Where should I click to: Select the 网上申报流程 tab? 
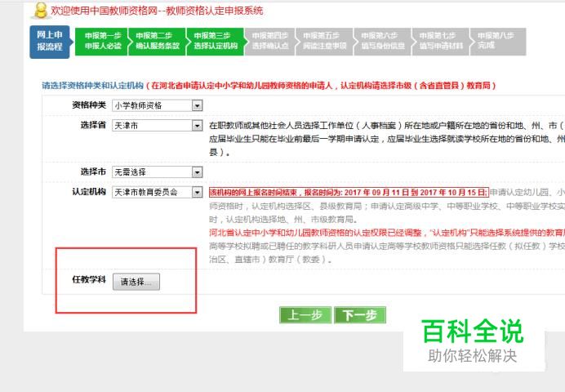click(x=50, y=42)
